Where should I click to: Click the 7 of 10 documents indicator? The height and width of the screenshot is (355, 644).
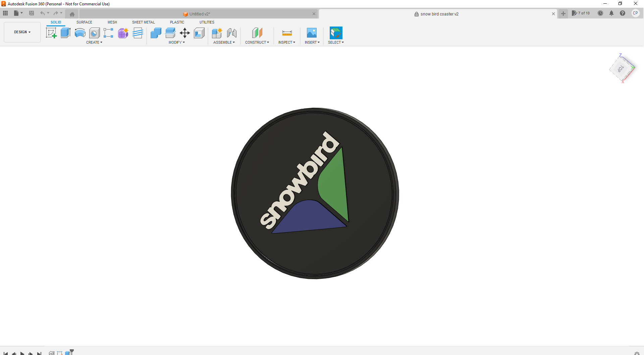click(581, 13)
